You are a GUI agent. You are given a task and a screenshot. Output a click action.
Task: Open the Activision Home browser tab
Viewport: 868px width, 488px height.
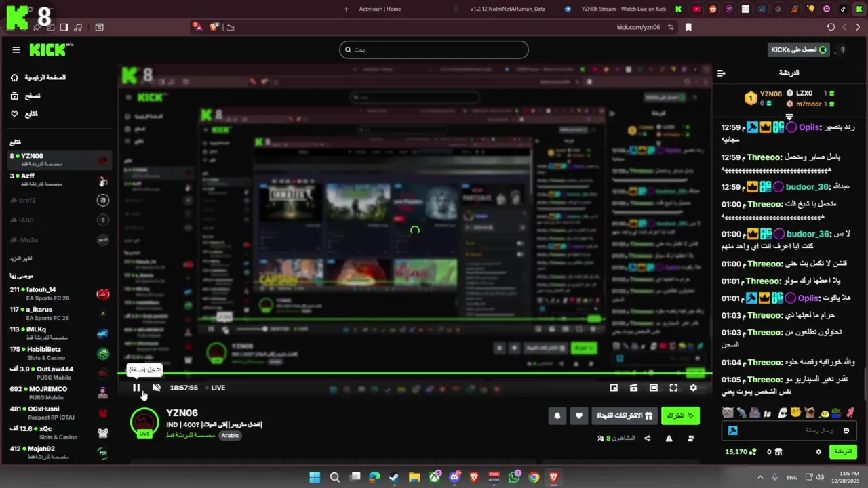click(380, 9)
